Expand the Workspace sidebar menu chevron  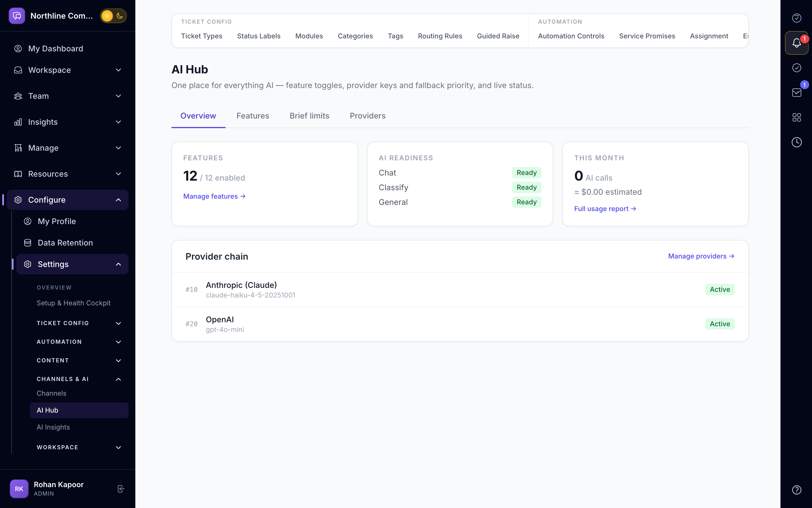(118, 70)
